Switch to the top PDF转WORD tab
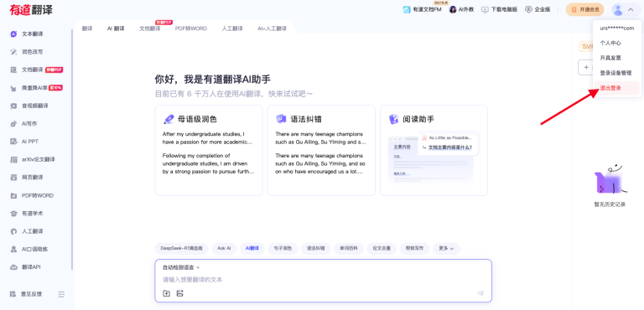 point(191,28)
